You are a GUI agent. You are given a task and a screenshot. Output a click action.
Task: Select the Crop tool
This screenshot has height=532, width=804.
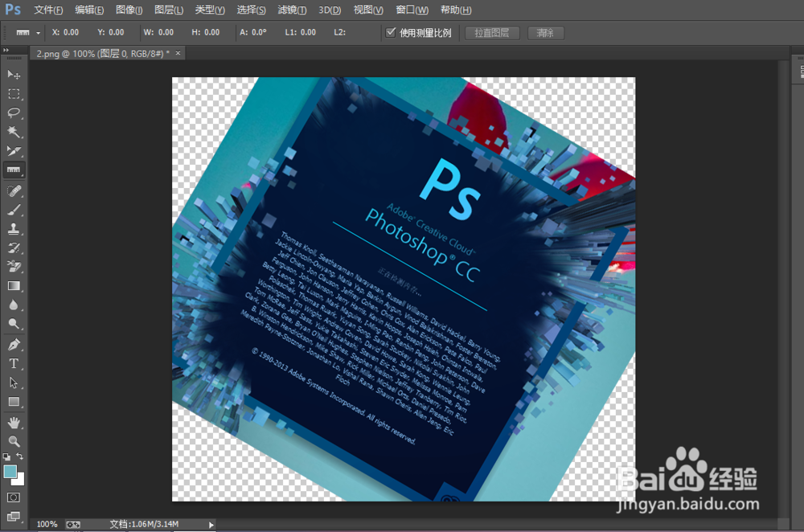[14, 151]
